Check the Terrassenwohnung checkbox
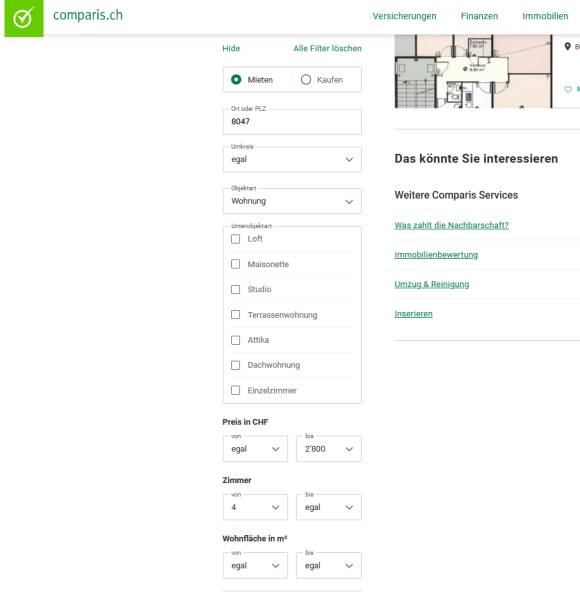 point(235,314)
